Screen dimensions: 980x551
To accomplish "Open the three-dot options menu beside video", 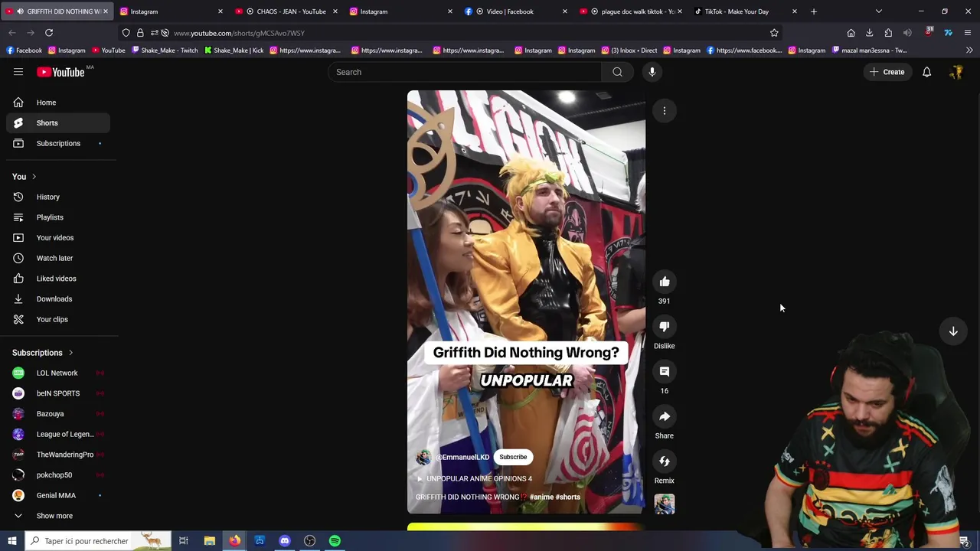I will (x=665, y=111).
